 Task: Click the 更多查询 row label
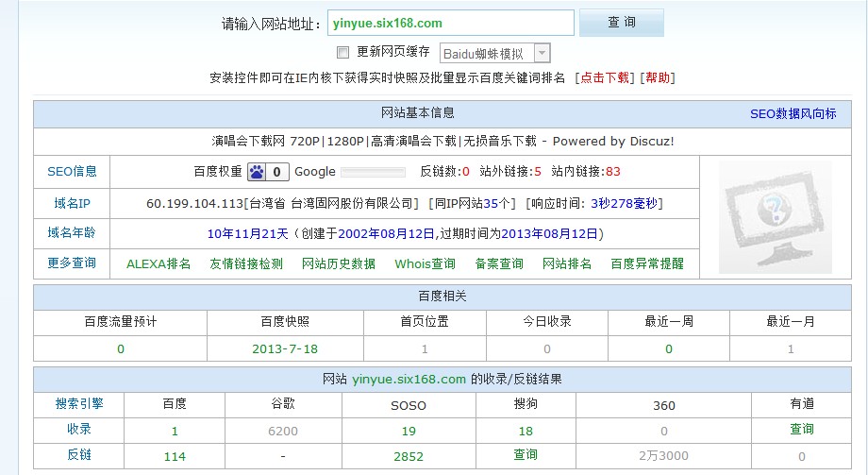72,263
